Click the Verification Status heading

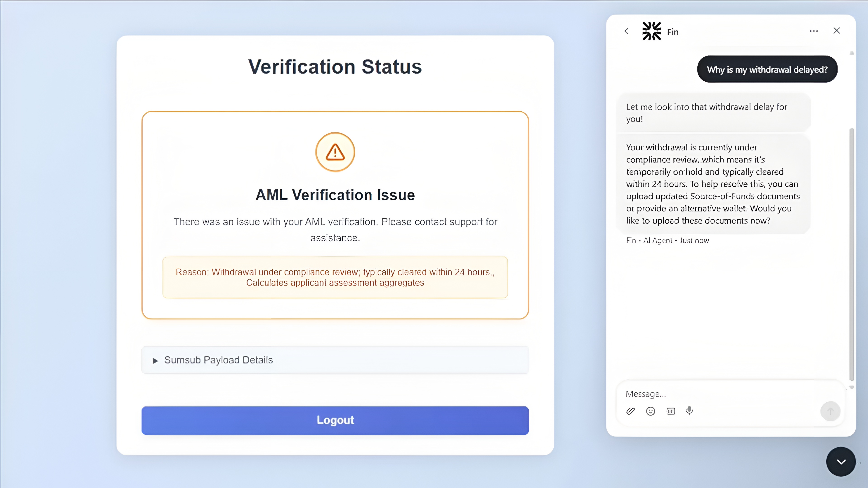pyautogui.click(x=335, y=67)
